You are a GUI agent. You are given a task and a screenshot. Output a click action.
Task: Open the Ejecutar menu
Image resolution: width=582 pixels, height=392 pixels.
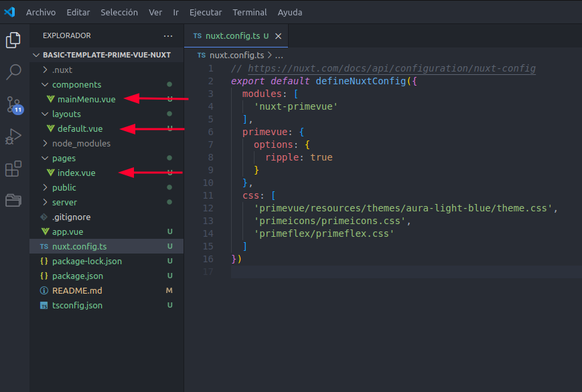206,12
